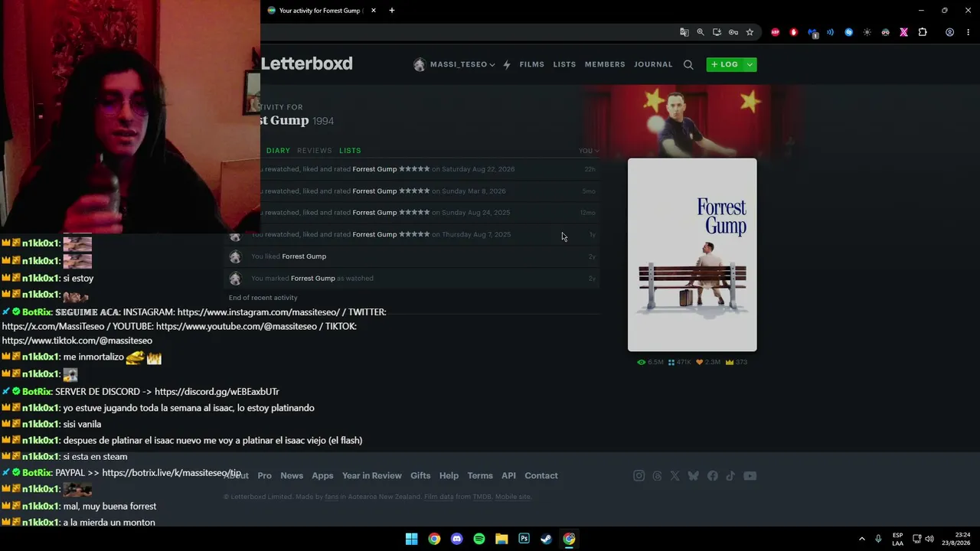Open the blue extension with badge 1
980x551 pixels.
(812, 33)
